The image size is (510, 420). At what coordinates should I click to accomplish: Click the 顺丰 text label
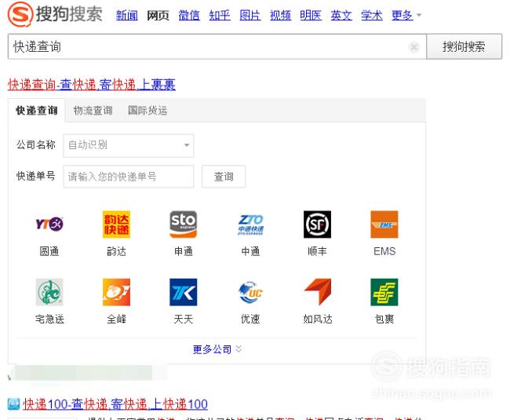[317, 251]
